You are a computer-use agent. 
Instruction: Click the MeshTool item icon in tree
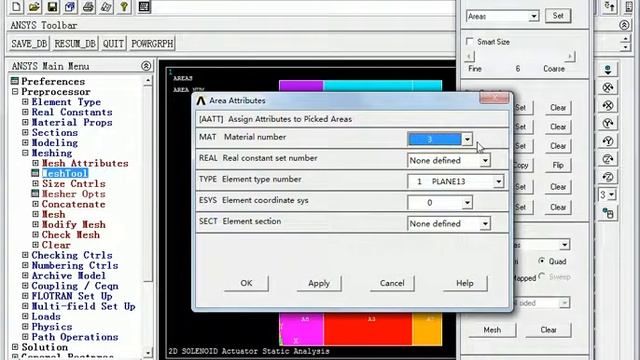36,173
